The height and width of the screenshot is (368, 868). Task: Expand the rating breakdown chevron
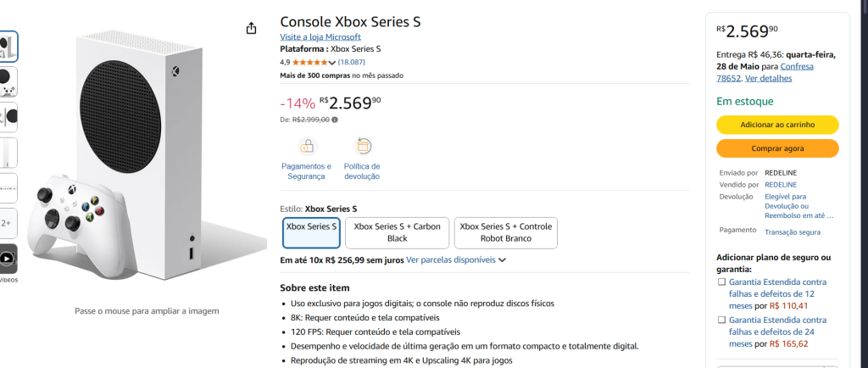point(332,63)
